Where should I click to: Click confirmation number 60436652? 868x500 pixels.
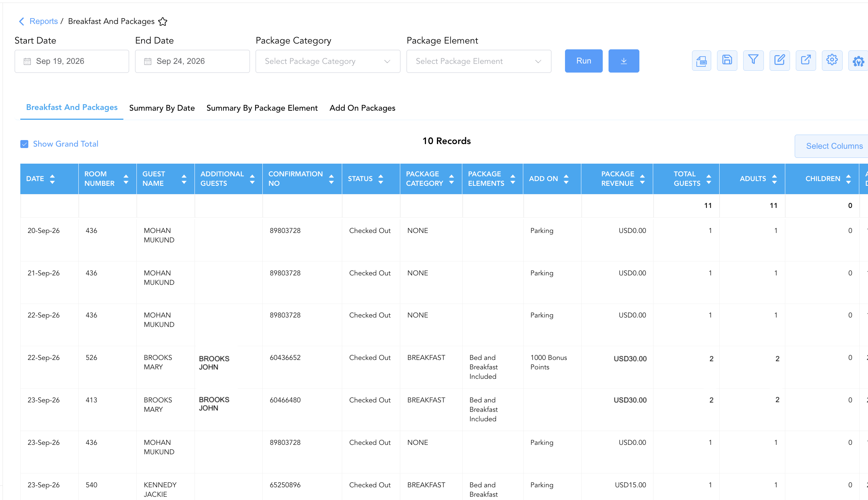[x=285, y=358]
